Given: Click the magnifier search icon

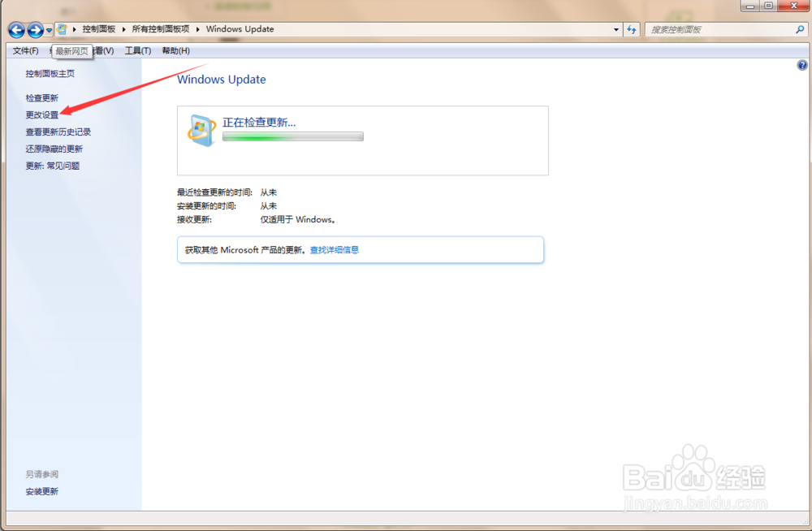Looking at the screenshot, I should (800, 29).
